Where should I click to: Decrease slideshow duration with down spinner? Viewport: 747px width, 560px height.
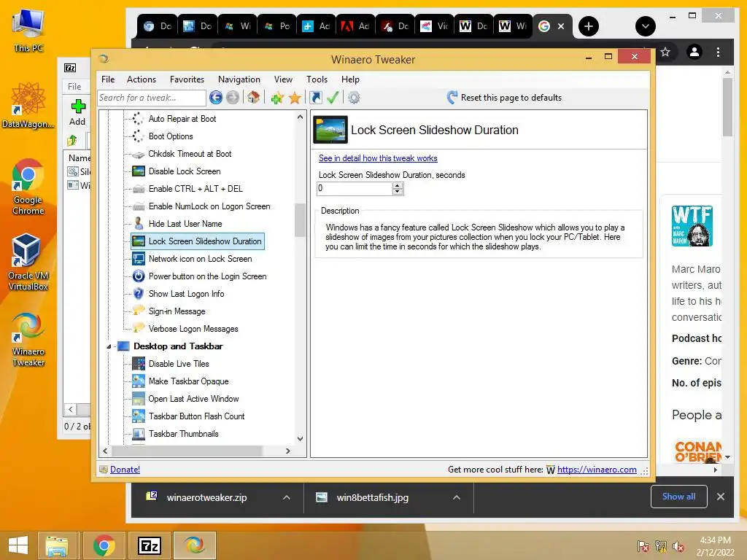click(x=398, y=192)
